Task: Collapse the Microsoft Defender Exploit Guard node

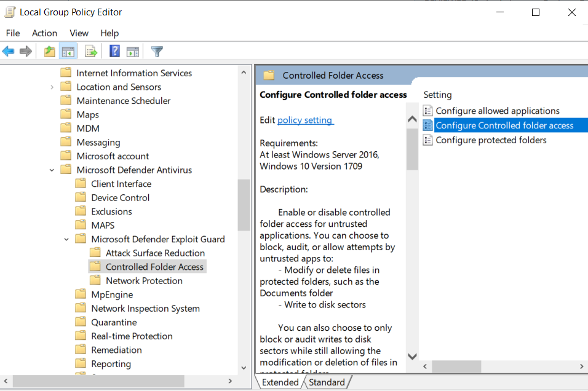Action: (67, 239)
